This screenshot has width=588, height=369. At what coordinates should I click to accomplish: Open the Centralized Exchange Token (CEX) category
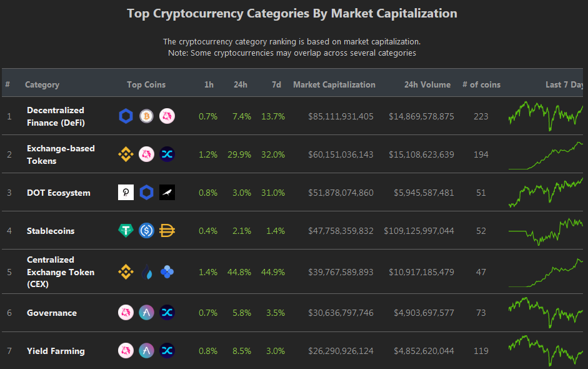point(61,272)
